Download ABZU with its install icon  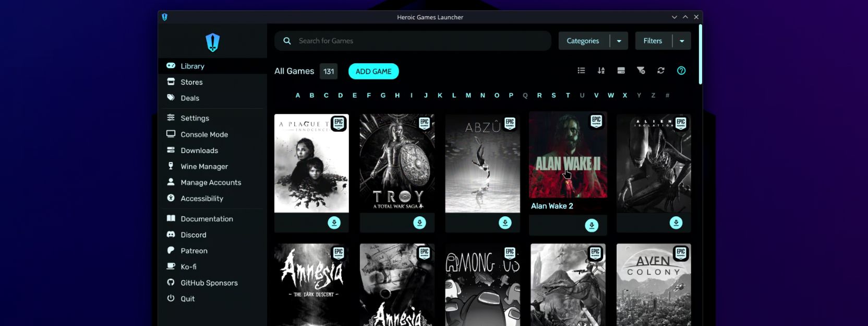click(505, 223)
